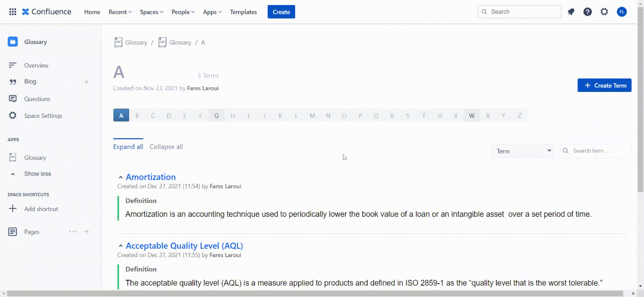Image resolution: width=644 pixels, height=297 pixels.
Task: Select letter W in the alphabet index
Action: pos(472,115)
